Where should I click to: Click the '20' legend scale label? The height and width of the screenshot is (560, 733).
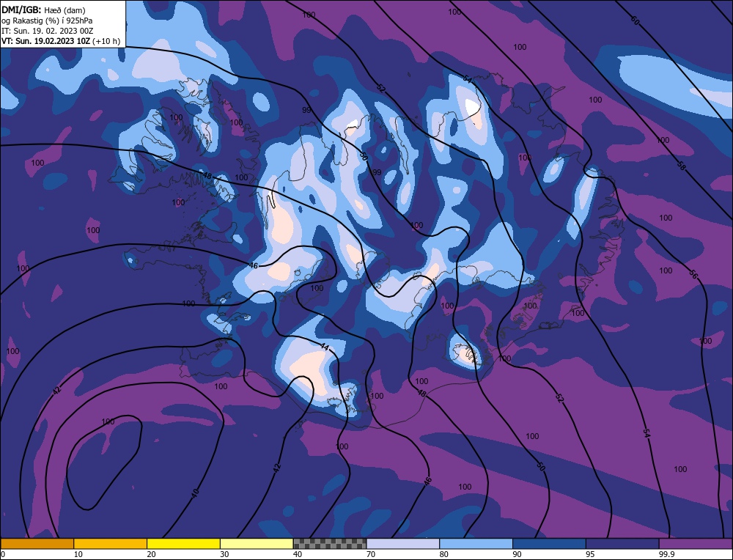click(152, 554)
